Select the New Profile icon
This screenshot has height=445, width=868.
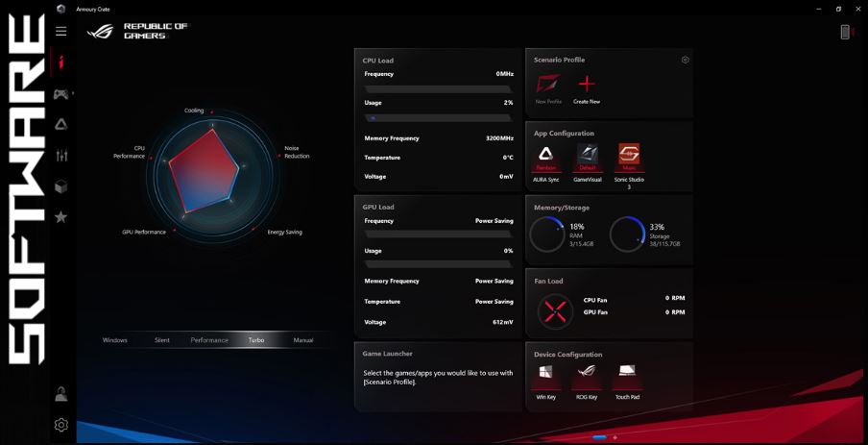click(548, 85)
